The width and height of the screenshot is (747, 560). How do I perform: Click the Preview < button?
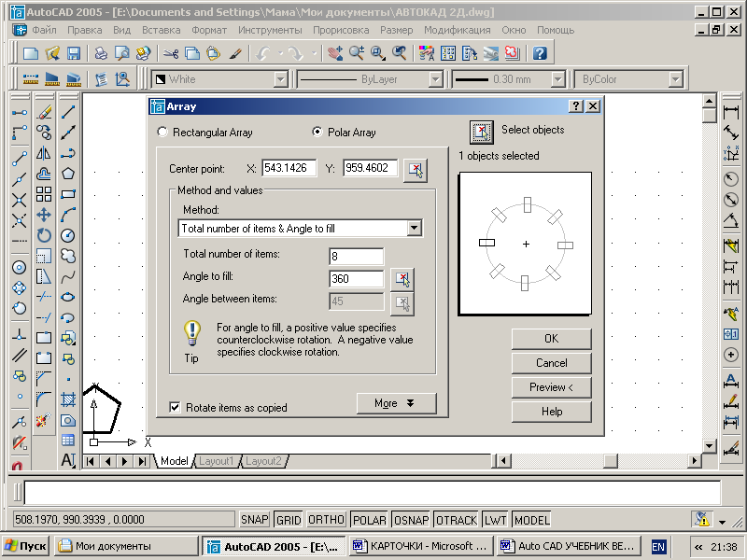[x=551, y=387]
